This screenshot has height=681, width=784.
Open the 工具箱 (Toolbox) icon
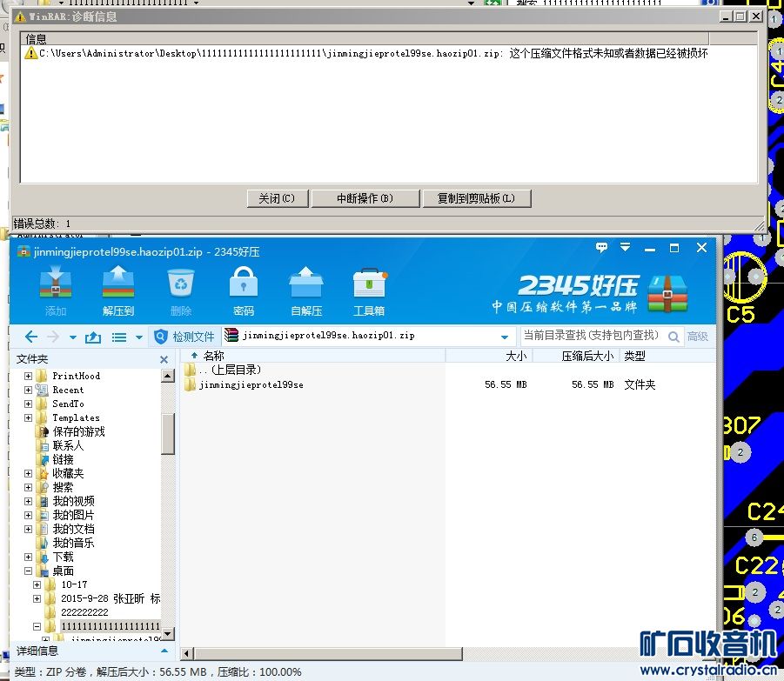369,291
